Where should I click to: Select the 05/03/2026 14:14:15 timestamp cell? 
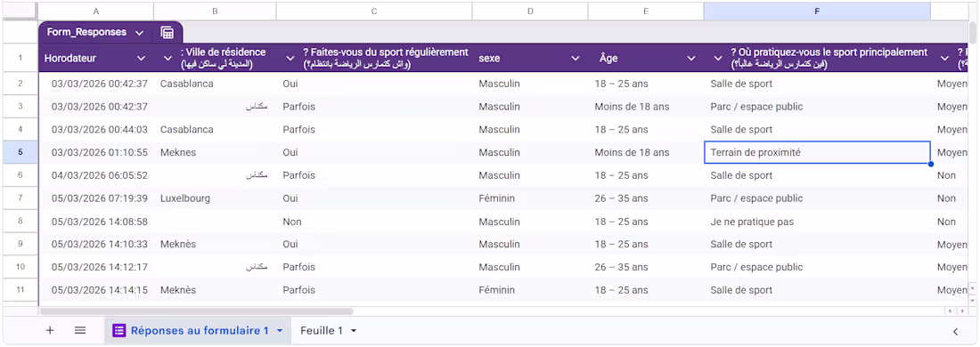click(x=96, y=290)
